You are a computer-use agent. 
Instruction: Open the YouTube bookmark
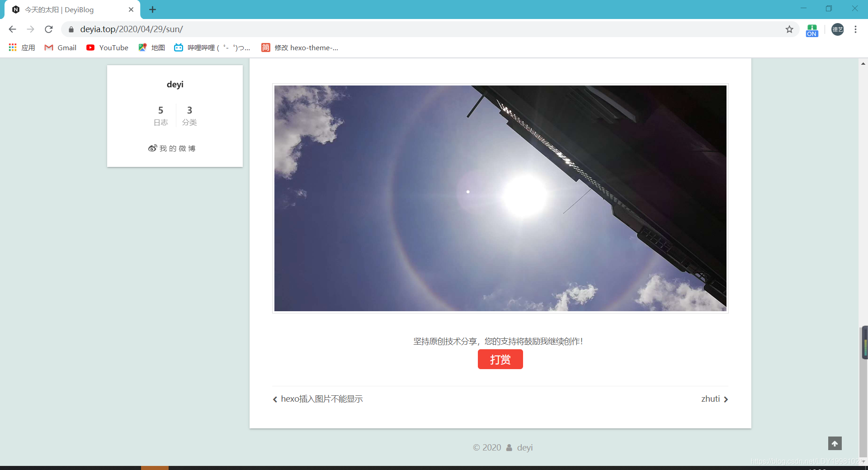tap(108, 47)
